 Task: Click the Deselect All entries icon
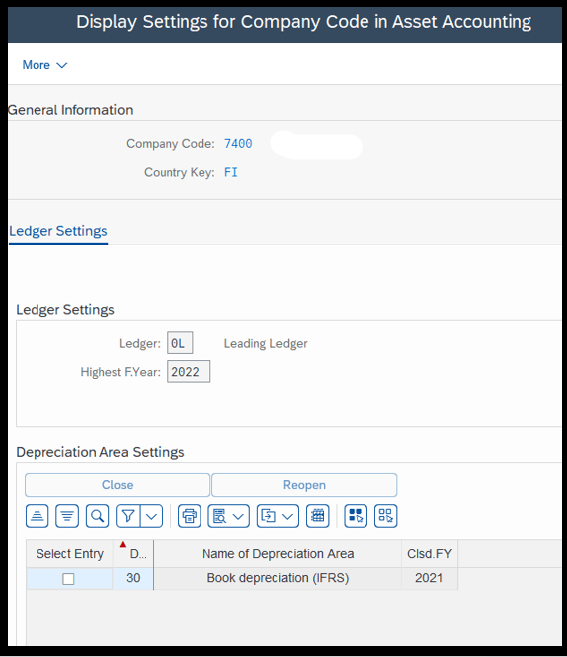[x=386, y=516]
